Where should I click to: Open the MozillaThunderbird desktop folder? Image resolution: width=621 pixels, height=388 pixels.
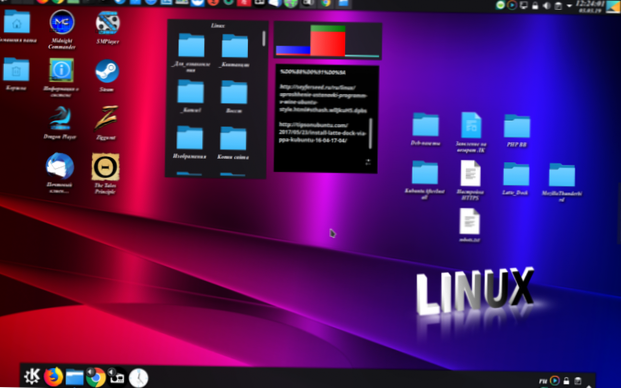coord(562,175)
